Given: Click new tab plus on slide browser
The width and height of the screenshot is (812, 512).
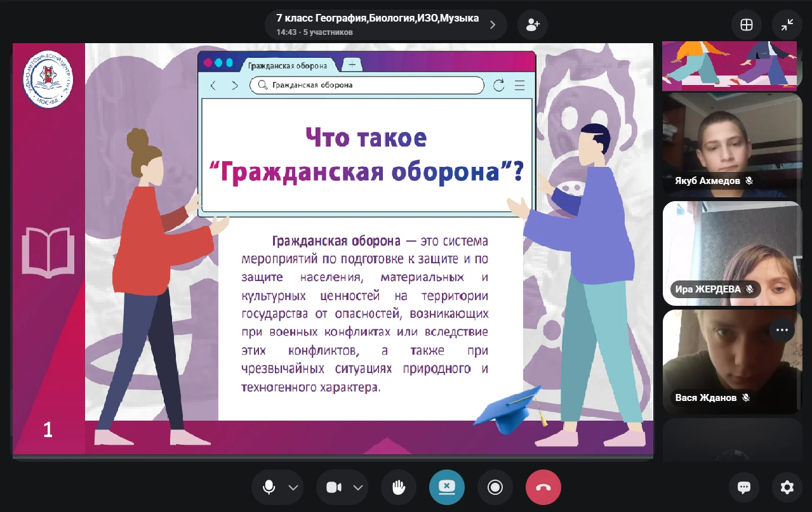Looking at the screenshot, I should point(352,65).
